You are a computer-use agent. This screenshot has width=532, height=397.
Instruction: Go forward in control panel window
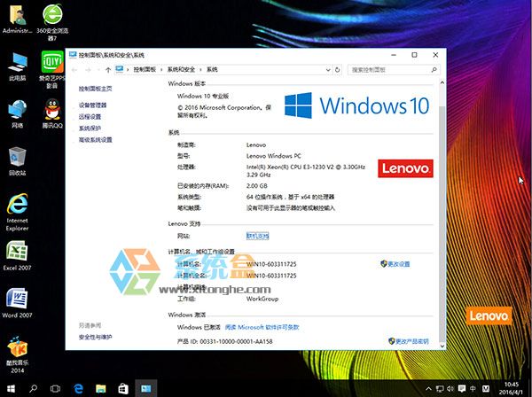click(88, 70)
